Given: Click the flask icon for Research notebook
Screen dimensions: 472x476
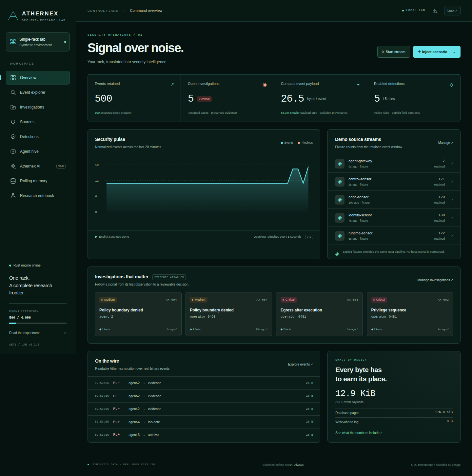Looking at the screenshot, I should [13, 196].
